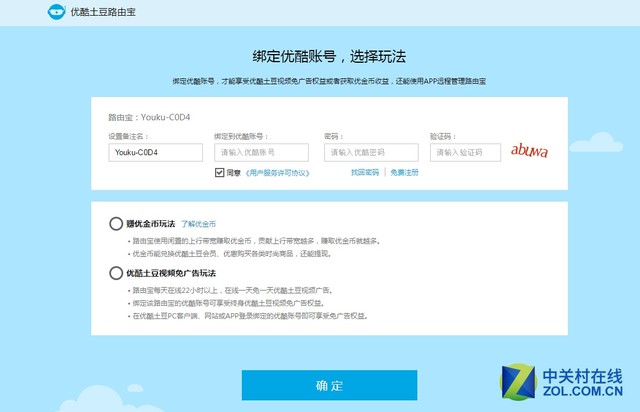Click the 路由宝：Youku-C0D4 device name text
The height and width of the screenshot is (412, 640).
149,118
